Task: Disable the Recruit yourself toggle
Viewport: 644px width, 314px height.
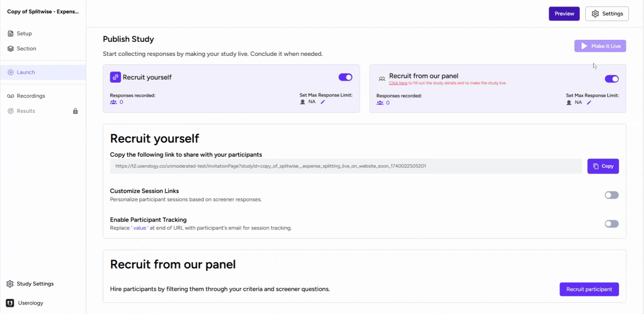Action: pyautogui.click(x=345, y=77)
